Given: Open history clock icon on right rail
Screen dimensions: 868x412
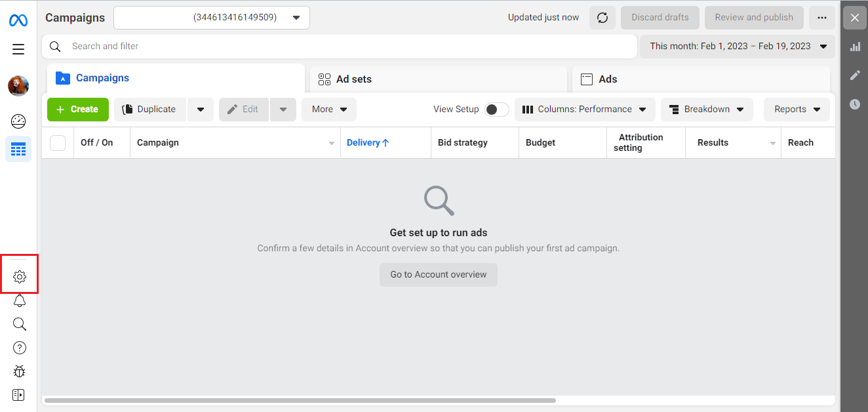Looking at the screenshot, I should click(855, 104).
